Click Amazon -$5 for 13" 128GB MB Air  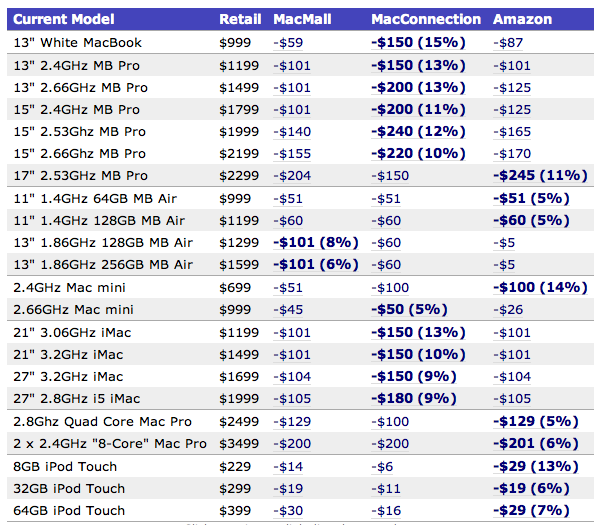[504, 242]
